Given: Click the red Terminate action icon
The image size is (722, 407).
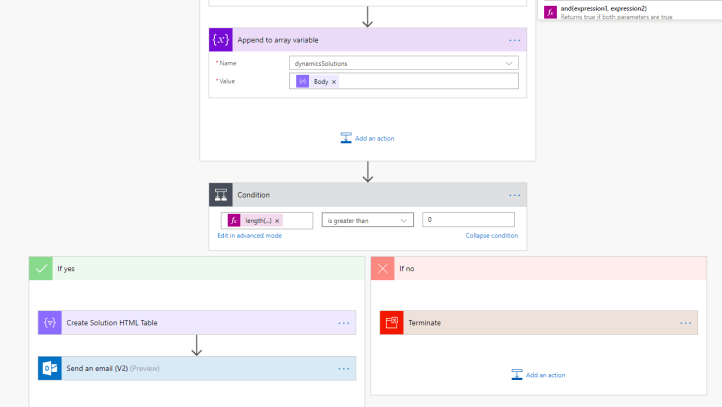Looking at the screenshot, I should click(392, 323).
